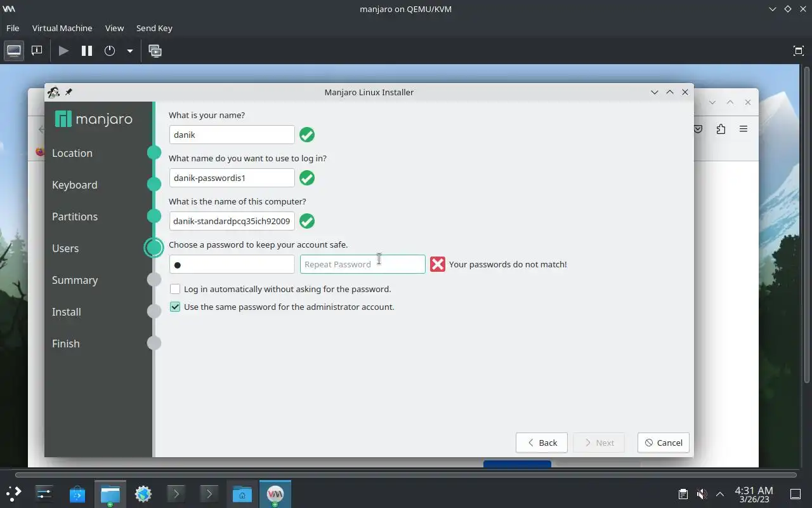Toggle automatic login without password checkbox
812x508 pixels.
tap(175, 289)
